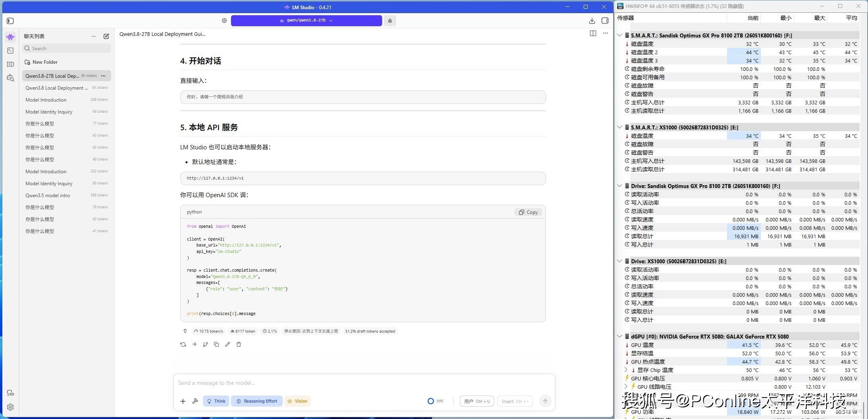Viewport: 868px width, 419px height.
Task: Attach a file with the plus icon
Action: 183,401
